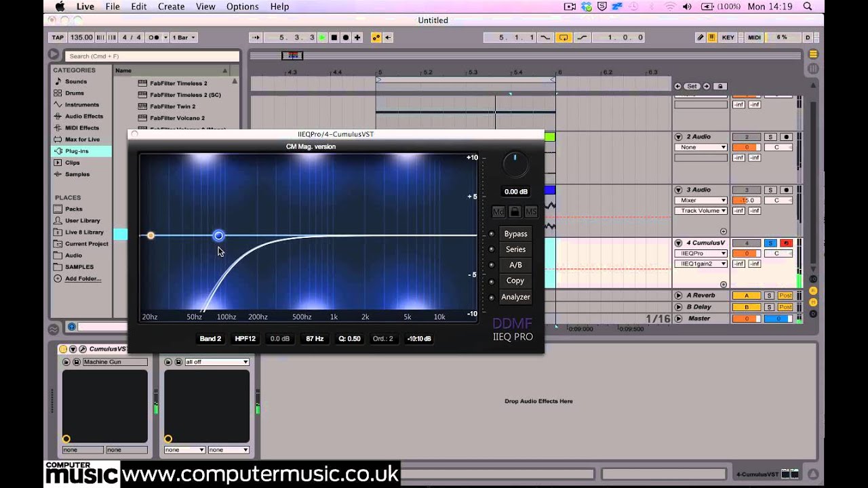Click the Band 2 selector field

210,338
